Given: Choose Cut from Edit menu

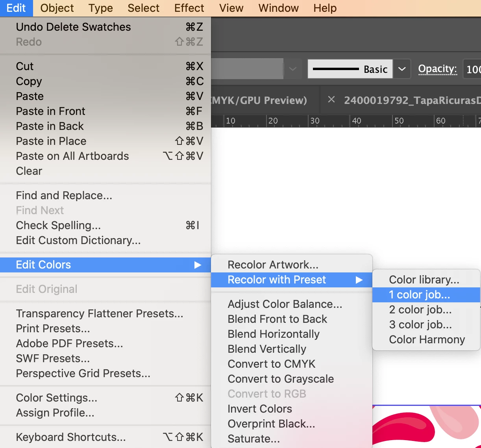Looking at the screenshot, I should [105, 66].
